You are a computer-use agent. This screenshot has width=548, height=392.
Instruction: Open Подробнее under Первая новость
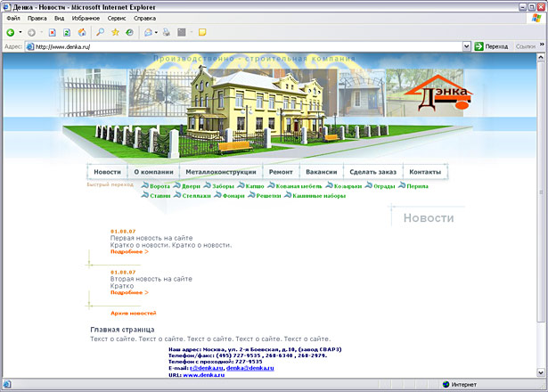pyautogui.click(x=129, y=251)
